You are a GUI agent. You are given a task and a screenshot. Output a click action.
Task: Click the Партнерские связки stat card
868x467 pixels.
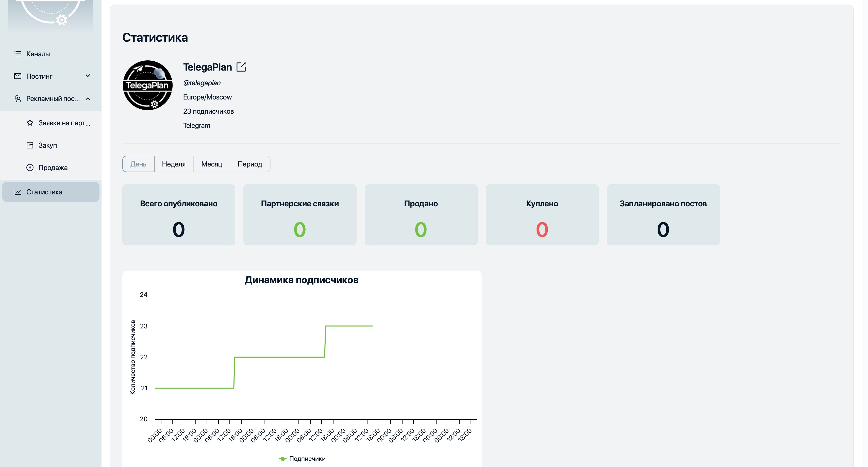click(300, 215)
